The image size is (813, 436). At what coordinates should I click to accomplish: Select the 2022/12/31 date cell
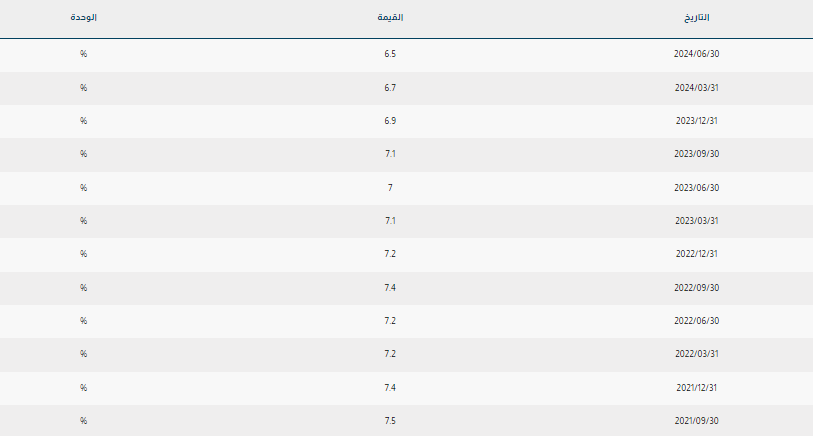697,254
